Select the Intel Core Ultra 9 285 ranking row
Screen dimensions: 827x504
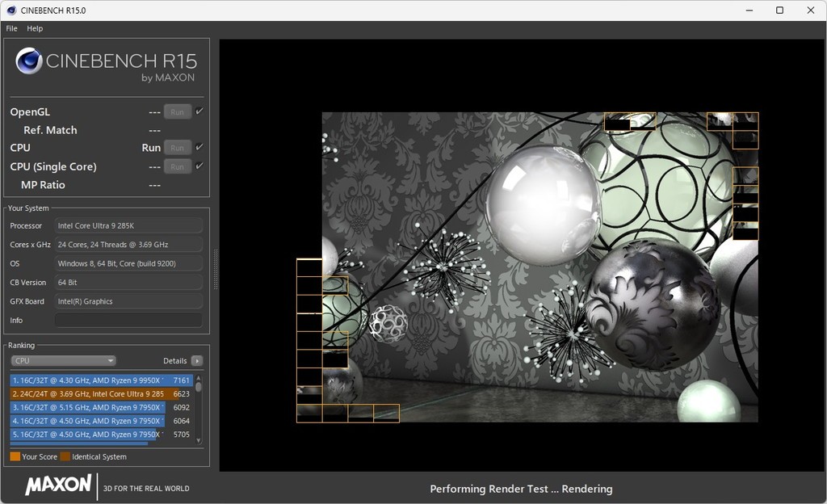(x=87, y=394)
